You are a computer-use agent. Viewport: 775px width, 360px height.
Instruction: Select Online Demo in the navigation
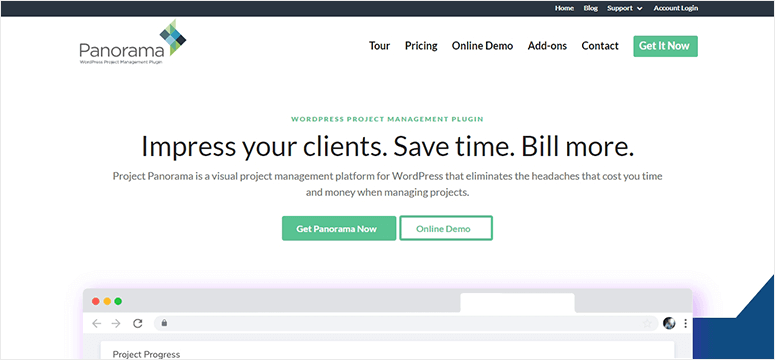click(482, 46)
